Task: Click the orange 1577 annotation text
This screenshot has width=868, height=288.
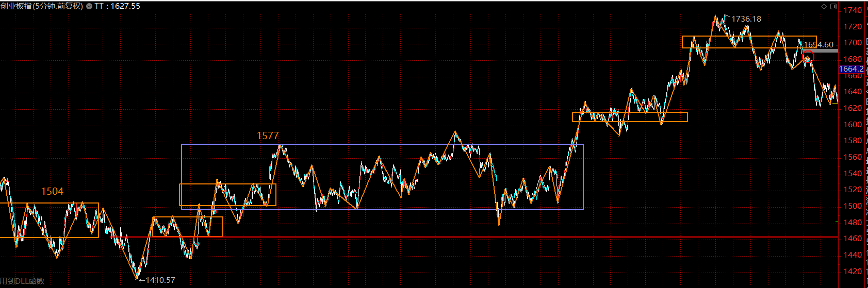Action: (268, 135)
